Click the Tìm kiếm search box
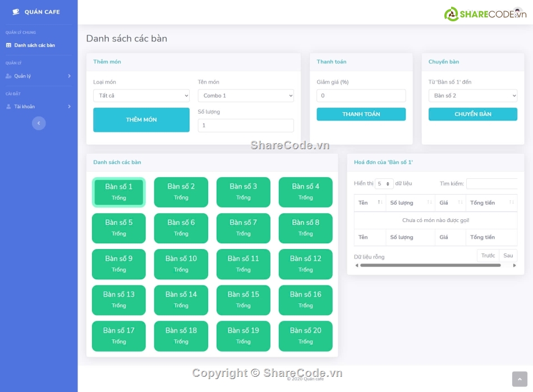Screen dimensions: 533x392 coord(492,184)
